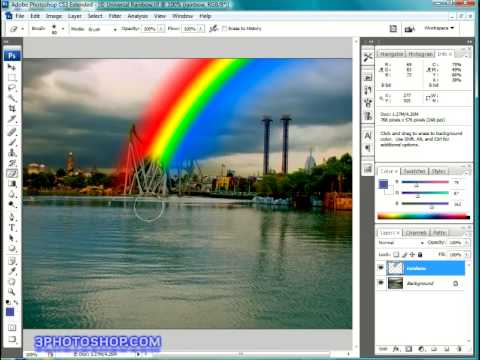Click the color spectrum ramp

[423, 216]
